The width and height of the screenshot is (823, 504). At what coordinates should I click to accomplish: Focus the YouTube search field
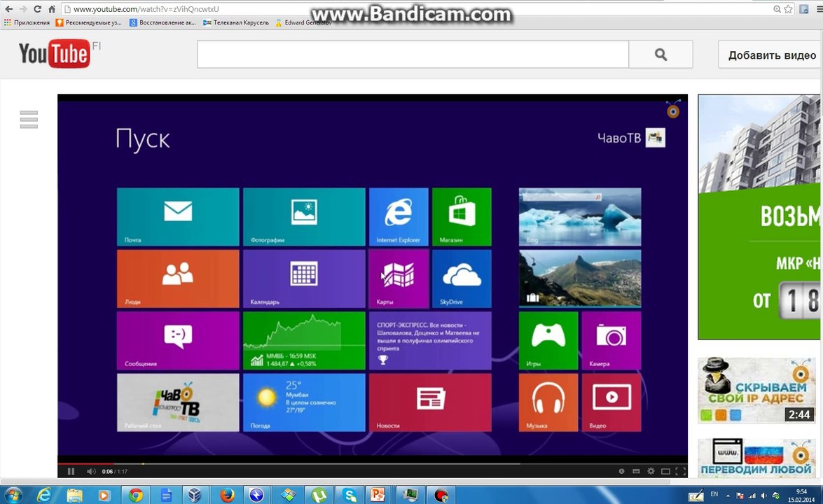(413, 54)
